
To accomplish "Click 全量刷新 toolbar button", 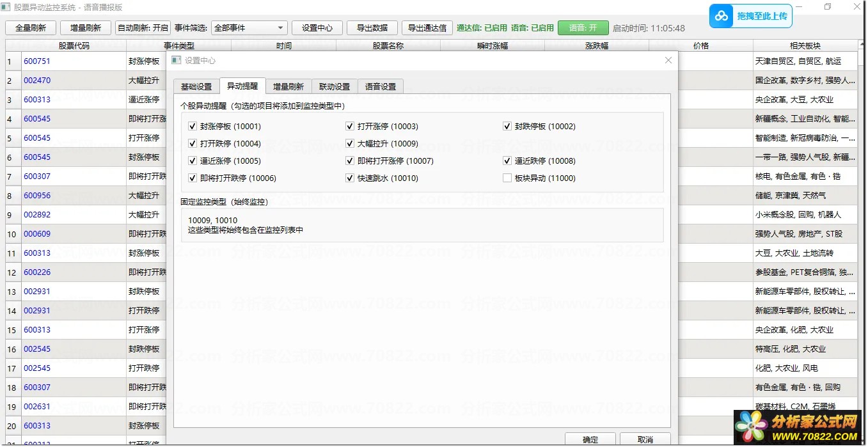I will 31,28.
